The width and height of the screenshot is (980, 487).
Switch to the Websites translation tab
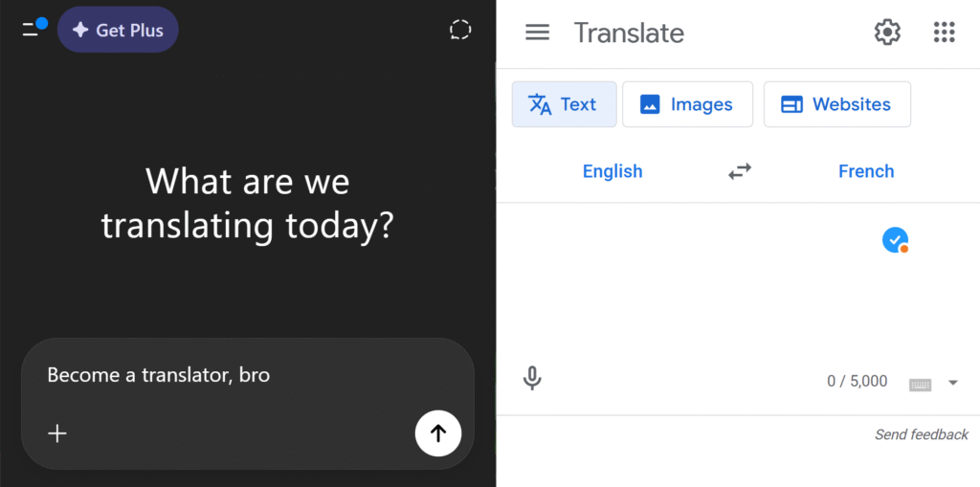836,104
